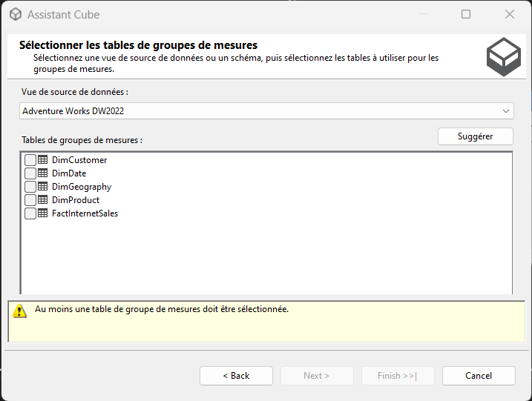Select the DimDate row label
Viewport: 532px width, 401px height.
(x=69, y=173)
